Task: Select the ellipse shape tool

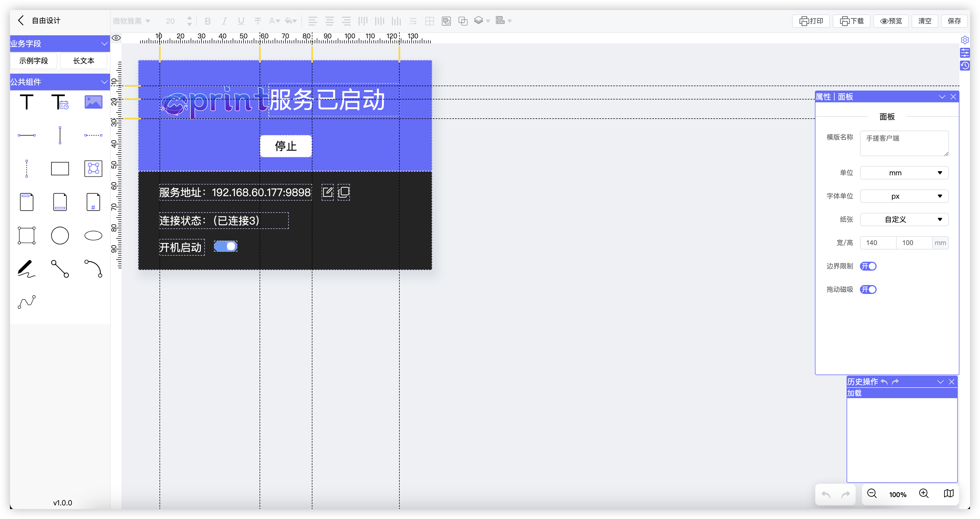Action: (x=93, y=235)
